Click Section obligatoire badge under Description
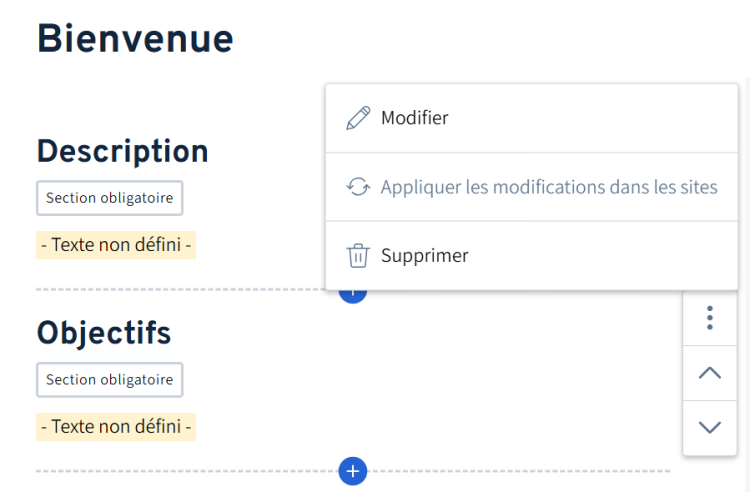The height and width of the screenshot is (492, 750). tap(109, 198)
